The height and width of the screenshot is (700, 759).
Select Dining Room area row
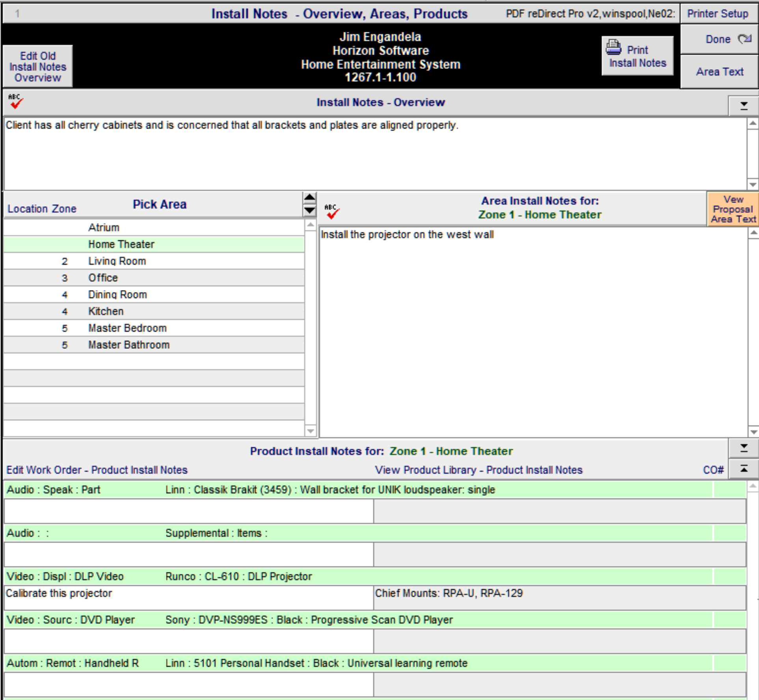point(154,294)
